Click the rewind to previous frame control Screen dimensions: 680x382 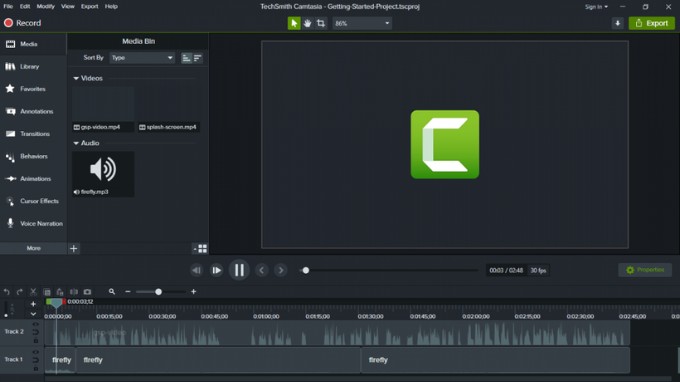196,271
